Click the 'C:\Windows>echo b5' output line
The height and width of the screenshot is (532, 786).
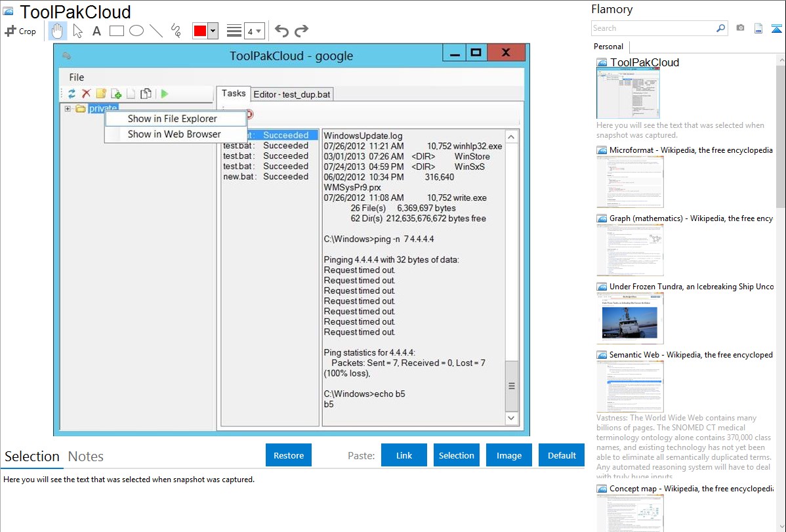click(x=364, y=394)
